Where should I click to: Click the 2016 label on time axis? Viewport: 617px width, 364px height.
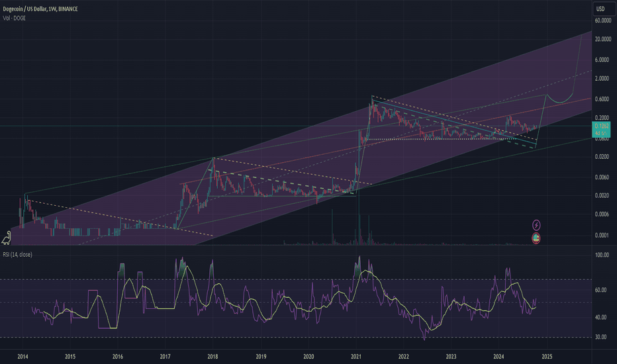click(118, 357)
